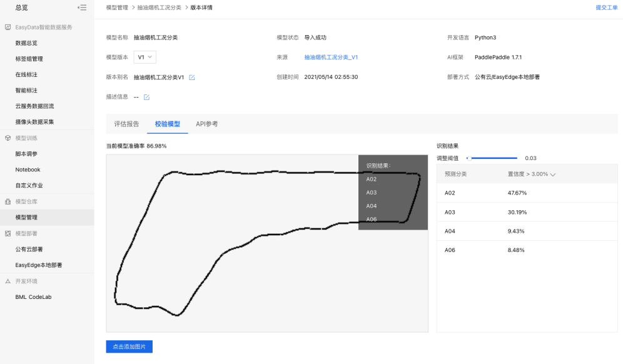
Task: Click creation time 2021/05/14 02:55:30
Action: click(331, 77)
